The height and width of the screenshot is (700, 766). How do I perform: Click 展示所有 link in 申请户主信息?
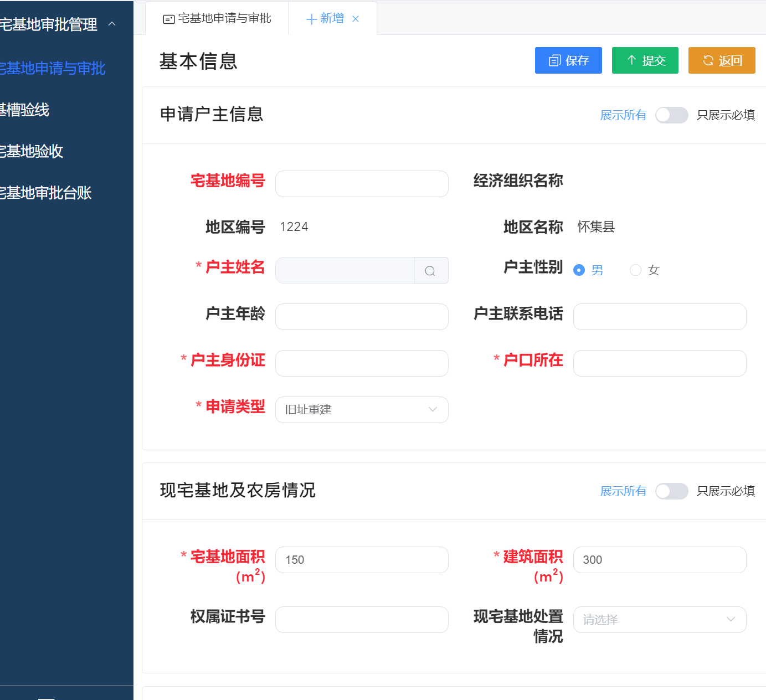pos(623,115)
